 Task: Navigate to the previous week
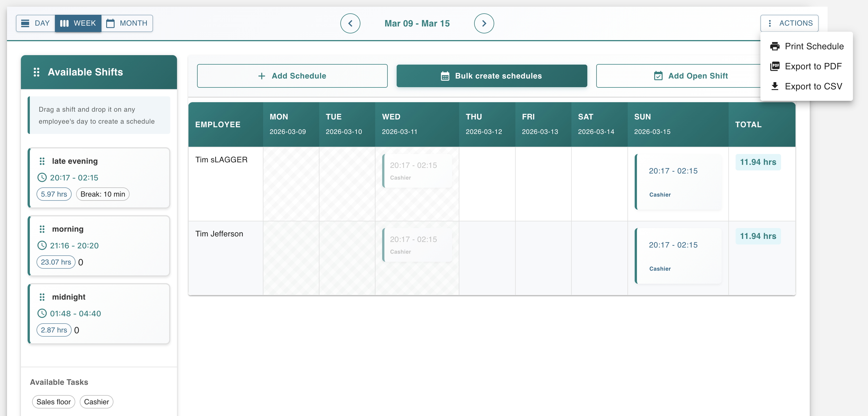pos(350,23)
